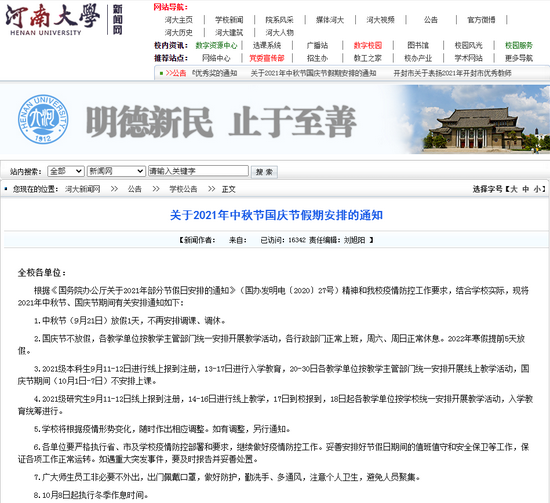Select large font size 大
Image resolution: width=550 pixels, height=503 pixels.
coord(514,189)
